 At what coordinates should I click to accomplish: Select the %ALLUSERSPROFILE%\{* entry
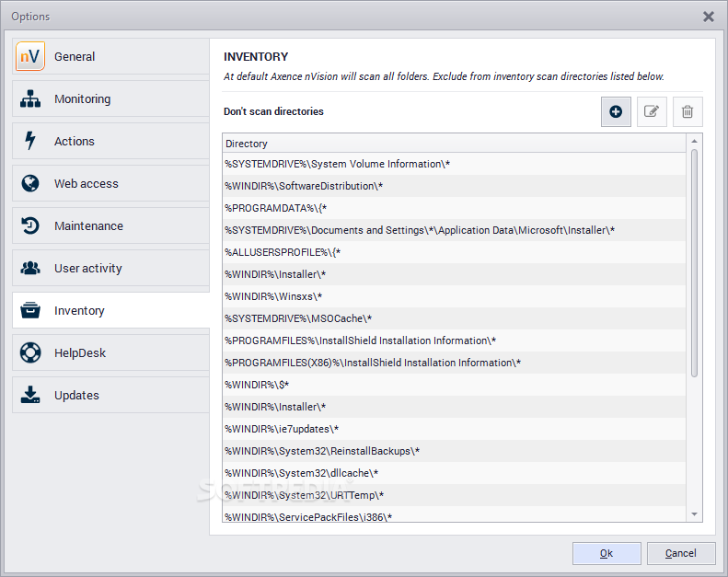pos(454,252)
